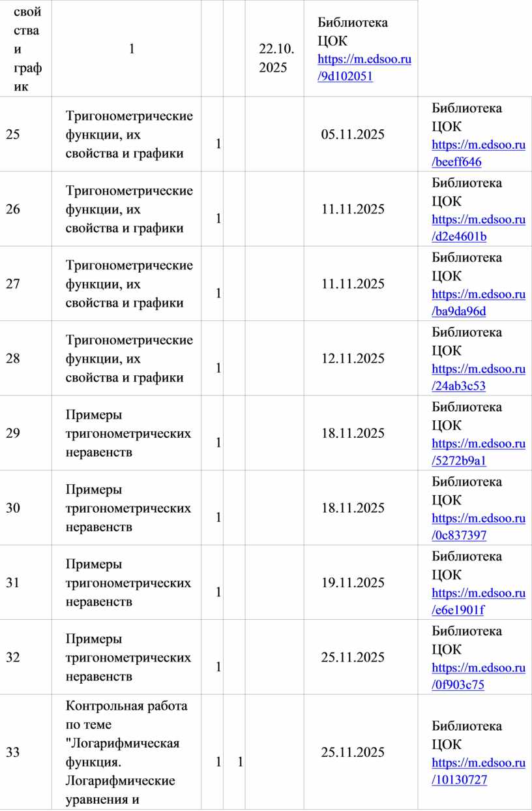Follow the m.edsoo.ru/0f903c75 link

478,675
